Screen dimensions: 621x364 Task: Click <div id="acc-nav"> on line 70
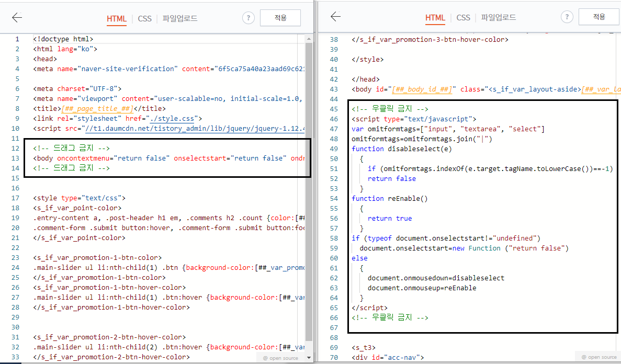click(x=388, y=357)
